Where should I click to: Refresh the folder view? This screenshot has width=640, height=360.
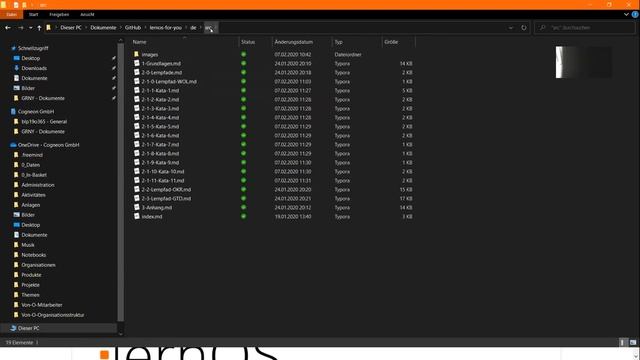pyautogui.click(x=524, y=28)
